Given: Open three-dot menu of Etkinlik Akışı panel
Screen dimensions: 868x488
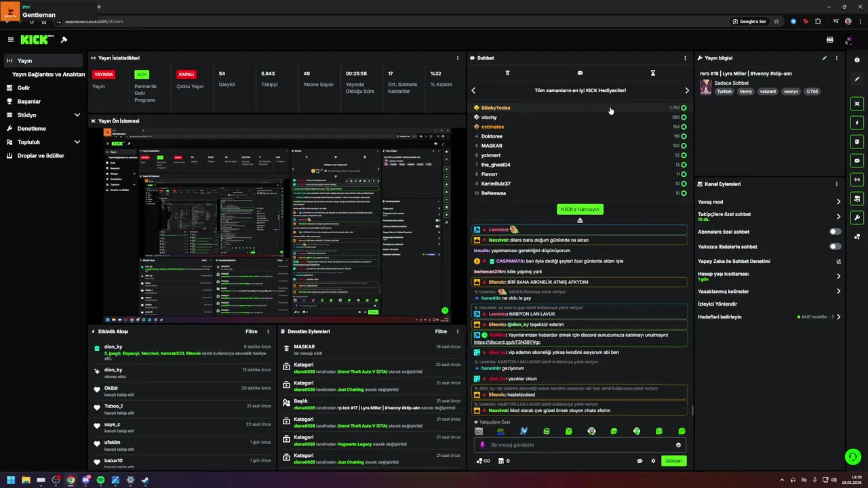Looking at the screenshot, I should (x=268, y=331).
